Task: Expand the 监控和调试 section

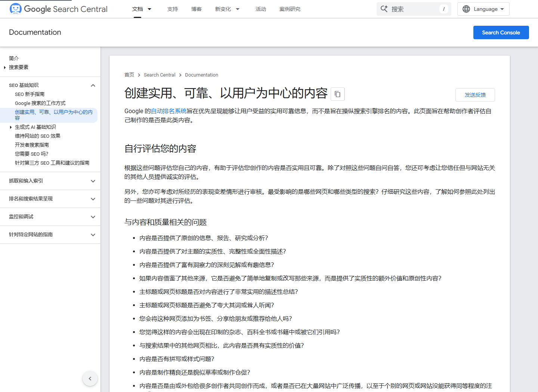Action: coord(93,217)
